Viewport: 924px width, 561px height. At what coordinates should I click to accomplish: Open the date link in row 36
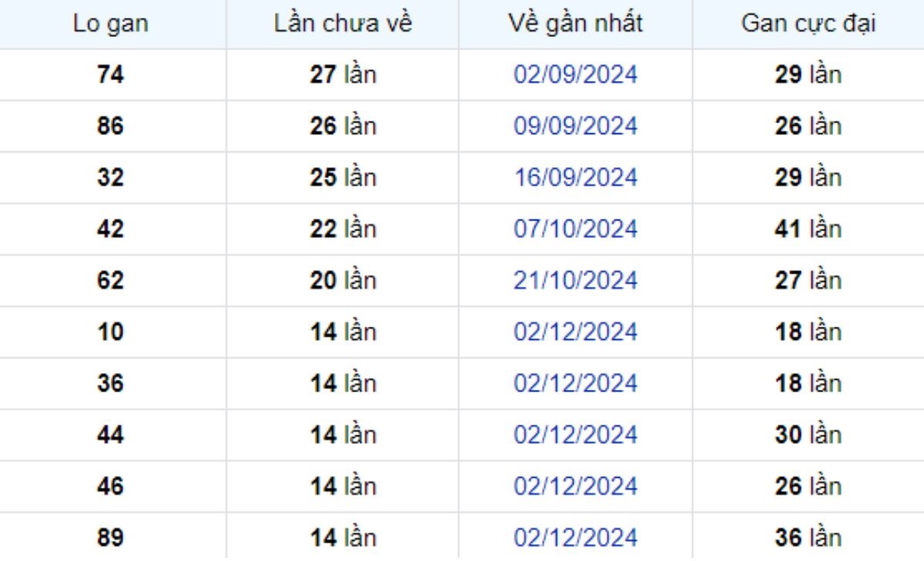point(575,383)
